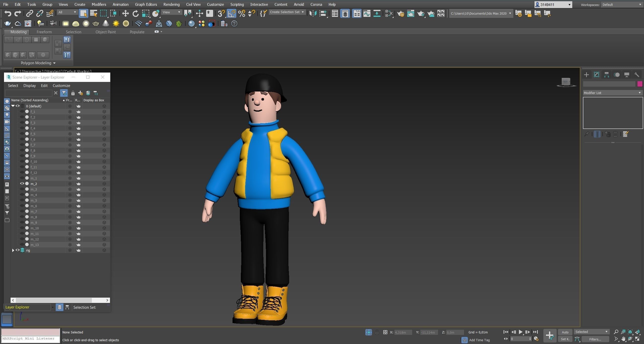Click Remove modifier trash icon

[615, 134]
